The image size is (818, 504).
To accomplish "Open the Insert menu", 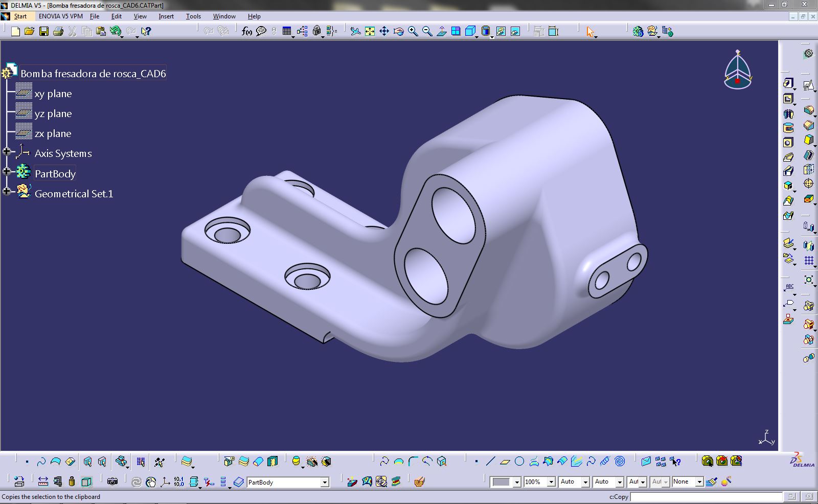I will point(166,16).
